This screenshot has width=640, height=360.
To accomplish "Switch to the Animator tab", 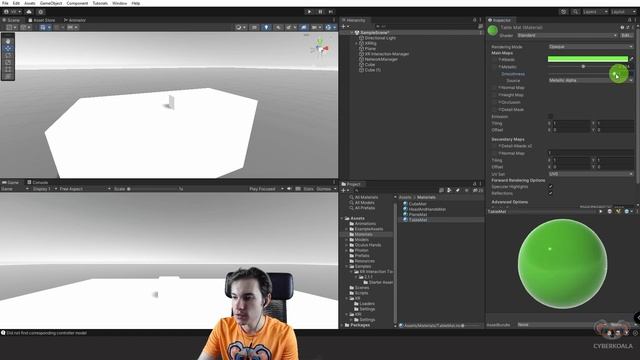I will [x=75, y=20].
